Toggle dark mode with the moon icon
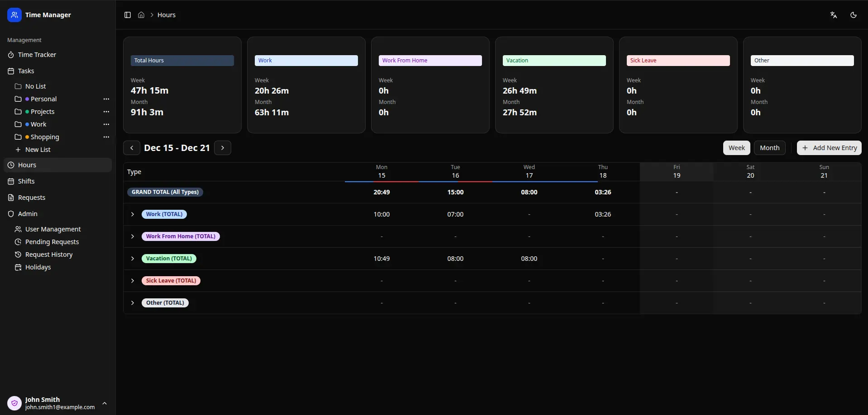Viewport: 868px width, 415px height. click(854, 15)
